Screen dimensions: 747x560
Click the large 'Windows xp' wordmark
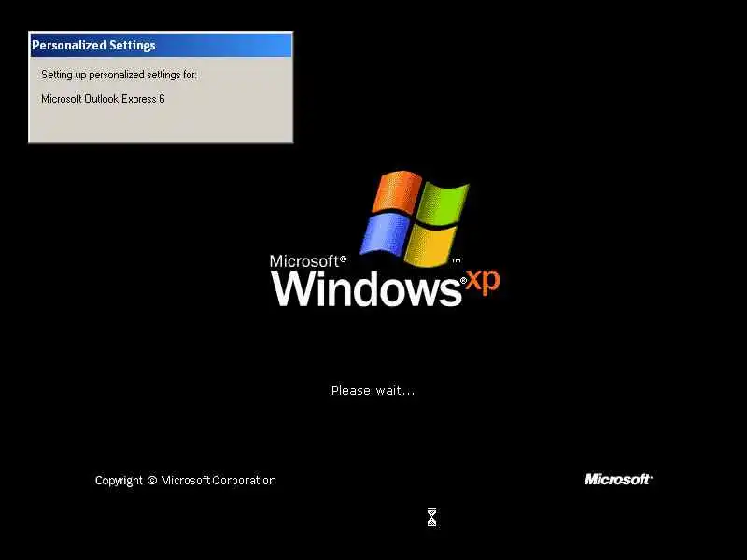385,287
